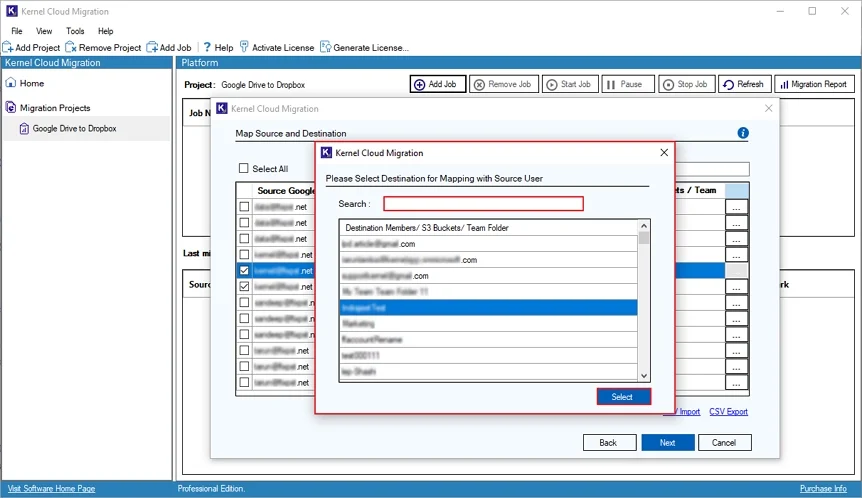Click the Stop Job button
The image size is (862, 498).
(687, 84)
